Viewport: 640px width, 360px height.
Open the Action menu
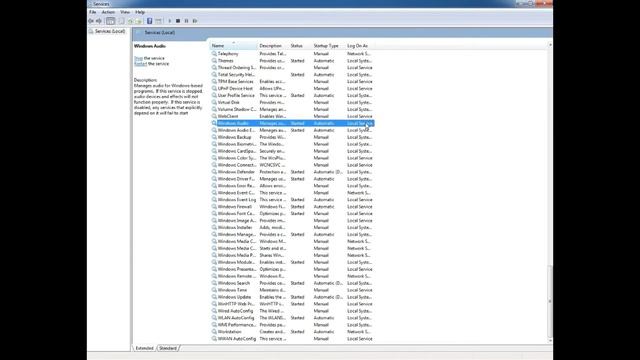[x=108, y=12]
